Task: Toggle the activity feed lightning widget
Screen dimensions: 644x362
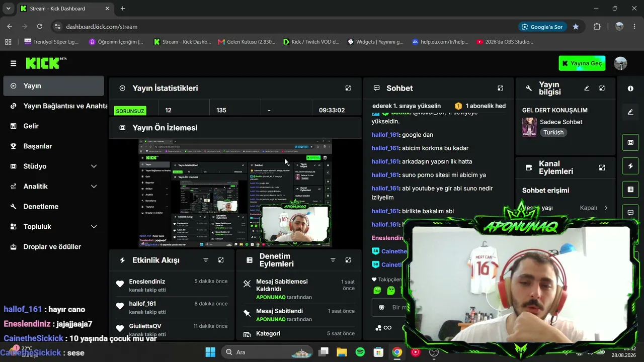Action: 630,166
